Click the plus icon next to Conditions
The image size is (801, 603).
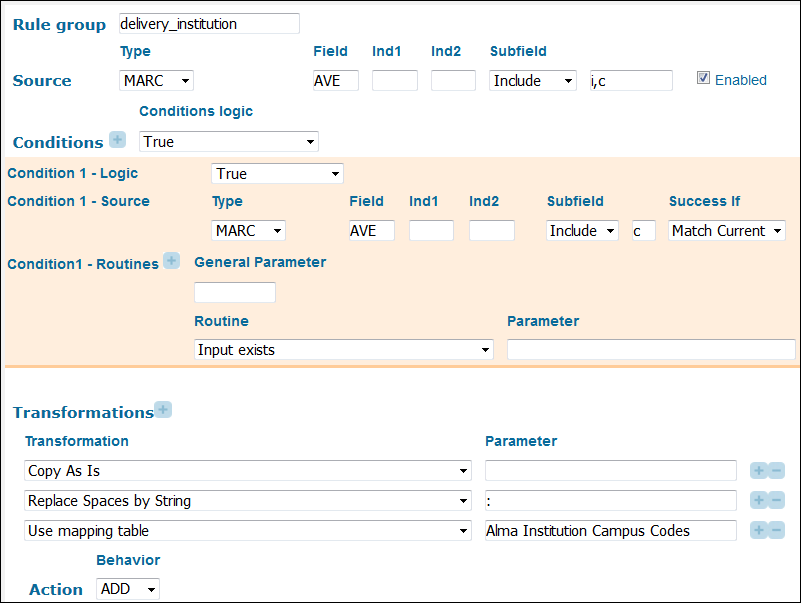pos(117,140)
